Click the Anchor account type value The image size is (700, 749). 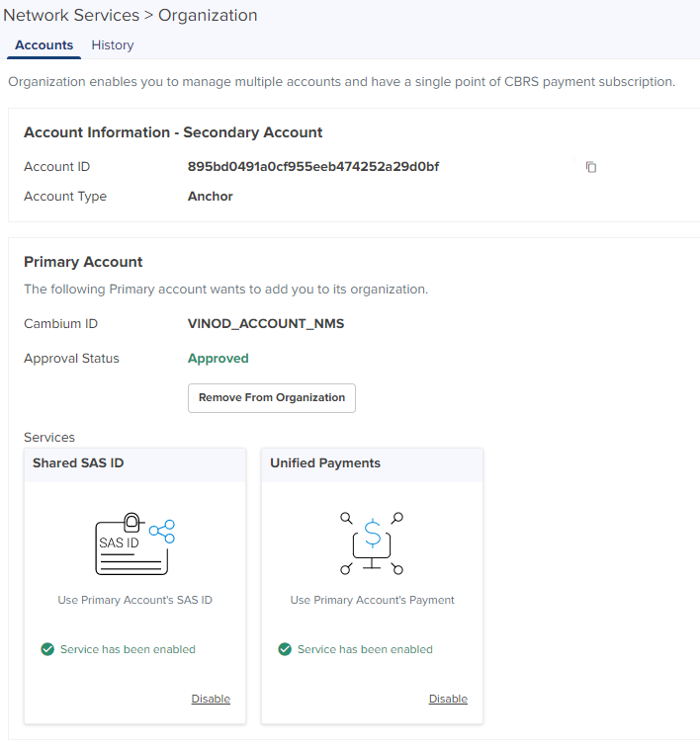pyautogui.click(x=211, y=197)
